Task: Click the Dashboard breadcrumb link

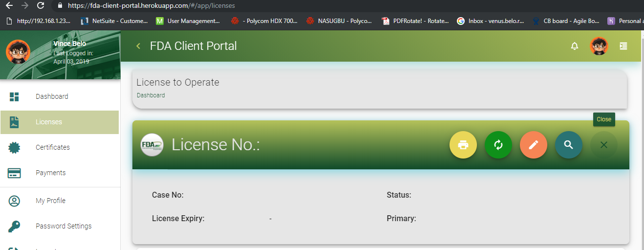Action: point(150,95)
